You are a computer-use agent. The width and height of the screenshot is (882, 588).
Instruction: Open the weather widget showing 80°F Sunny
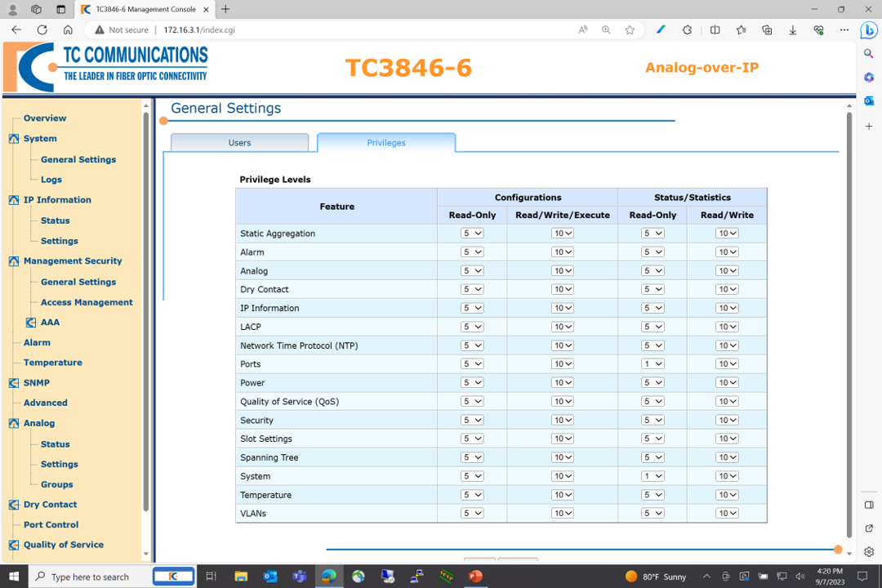(656, 577)
